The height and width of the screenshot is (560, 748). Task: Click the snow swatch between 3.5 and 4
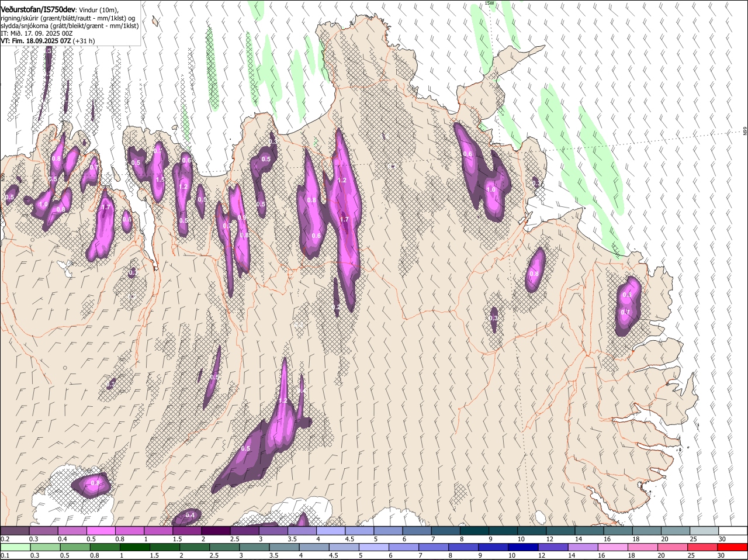(x=302, y=530)
